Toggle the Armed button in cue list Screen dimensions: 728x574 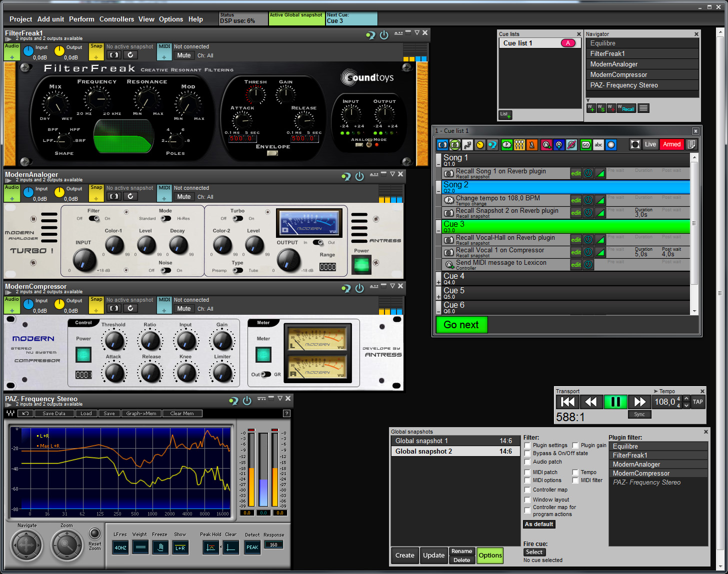(671, 144)
